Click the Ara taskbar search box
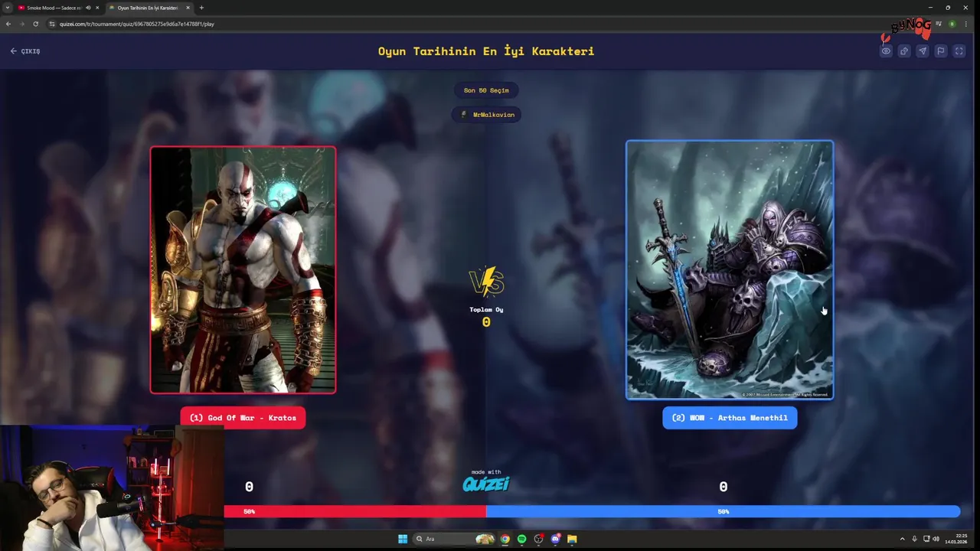980x551 pixels. point(455,539)
